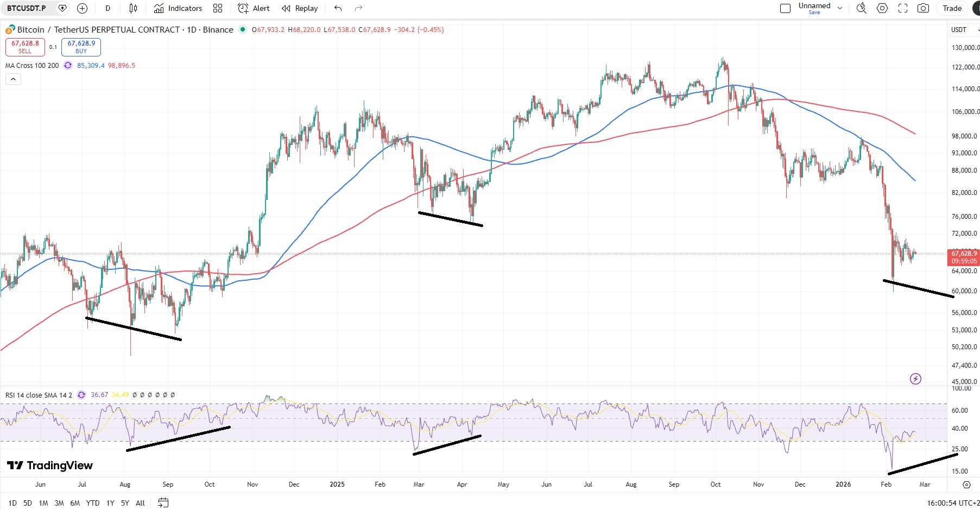Add symbol to compare with plus icon

[82, 8]
